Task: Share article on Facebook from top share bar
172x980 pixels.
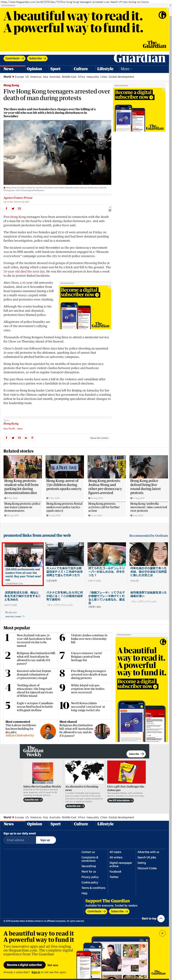Action: 6,208
